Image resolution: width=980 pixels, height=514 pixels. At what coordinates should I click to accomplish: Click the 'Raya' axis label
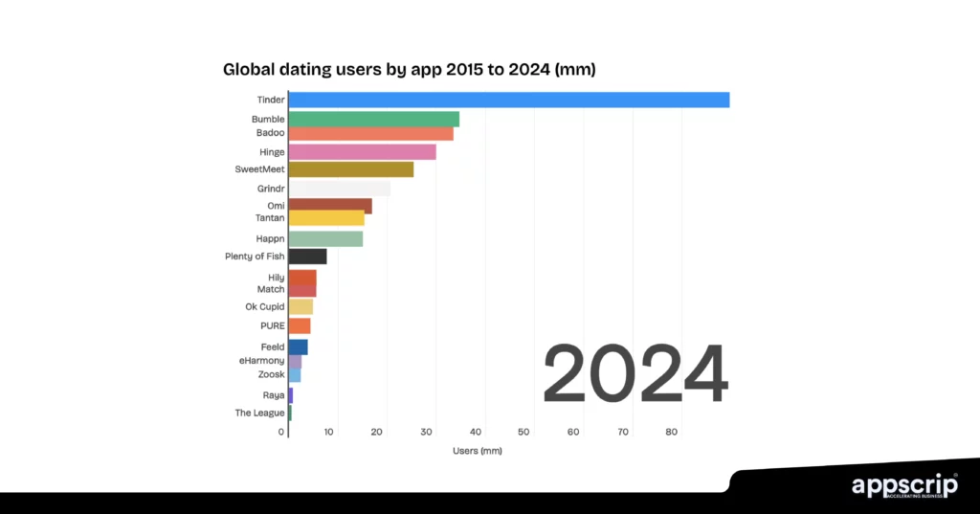[273, 395]
